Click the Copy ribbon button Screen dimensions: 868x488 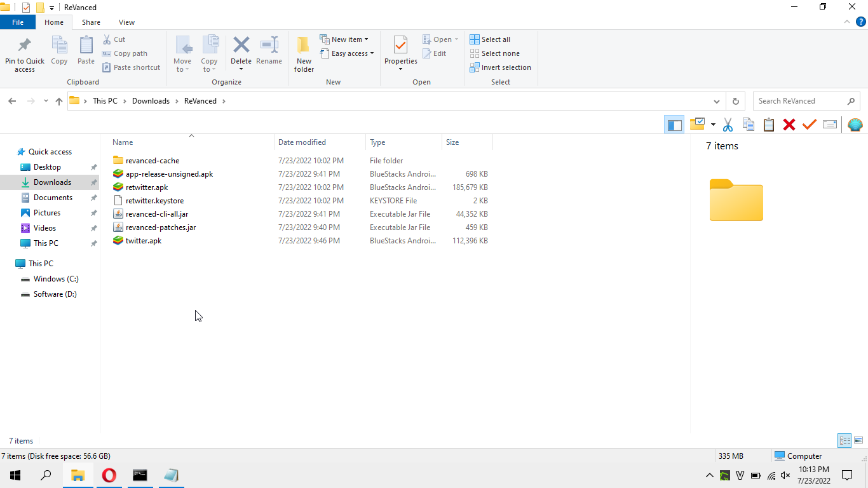click(59, 51)
